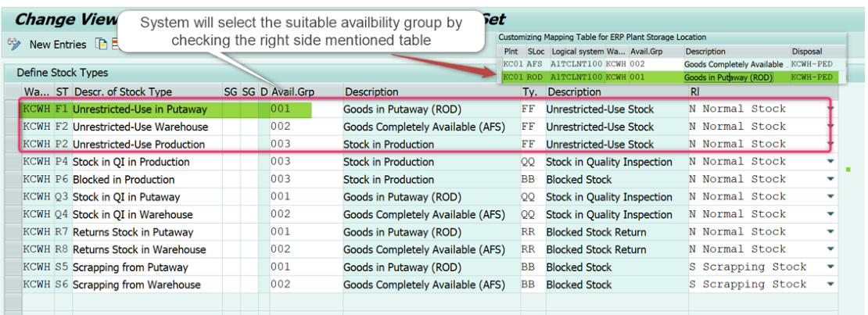Click the pencil-glasses icon beside New Entries
The height and width of the screenshot is (315, 868).
14,45
